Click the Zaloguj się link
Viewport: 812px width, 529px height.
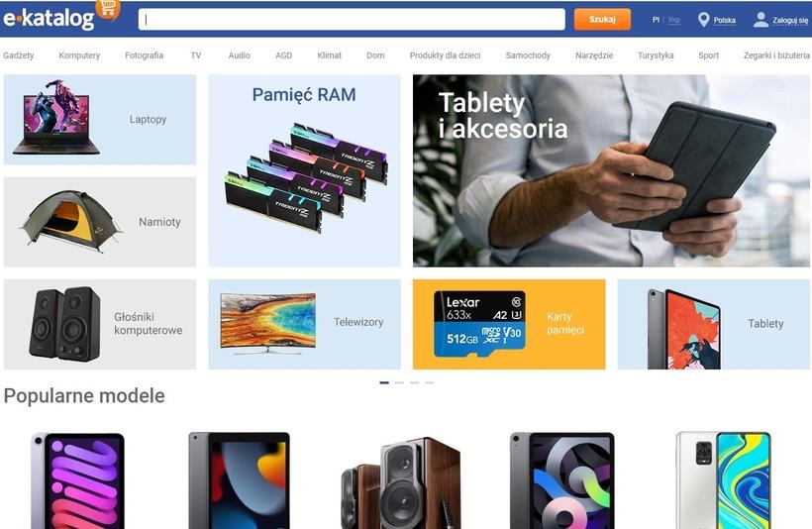coord(790,20)
